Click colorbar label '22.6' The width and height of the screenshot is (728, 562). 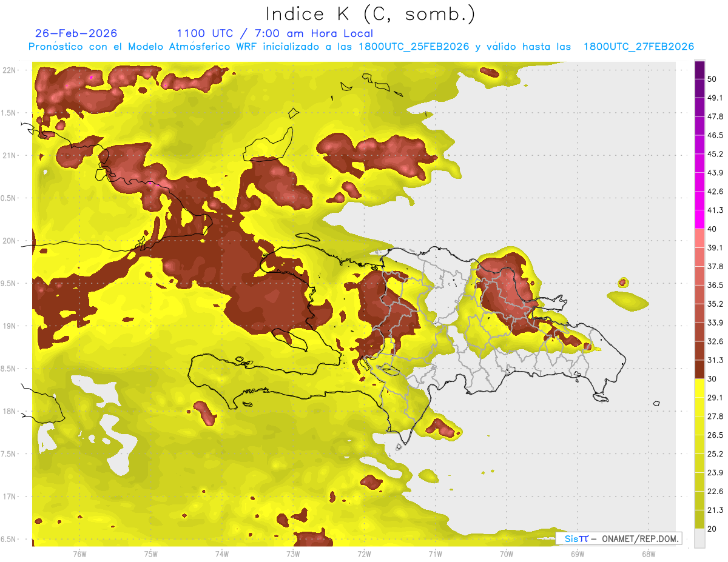(x=715, y=492)
